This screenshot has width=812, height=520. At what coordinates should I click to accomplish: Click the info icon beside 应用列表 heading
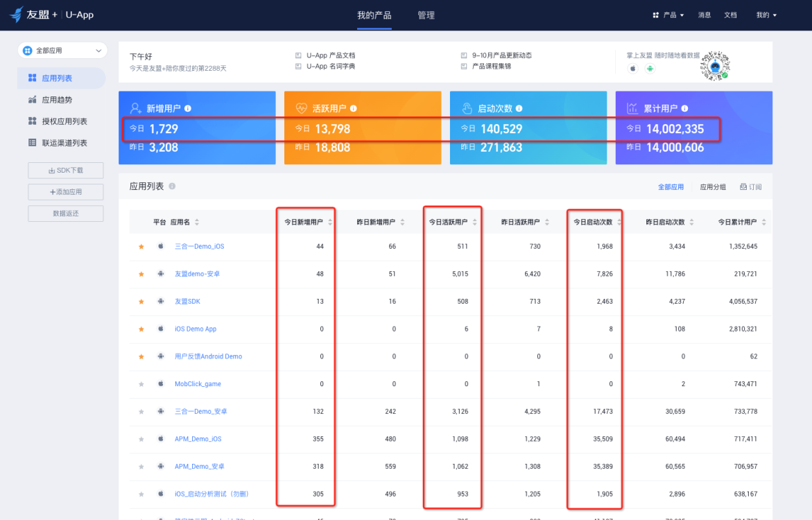click(x=172, y=186)
